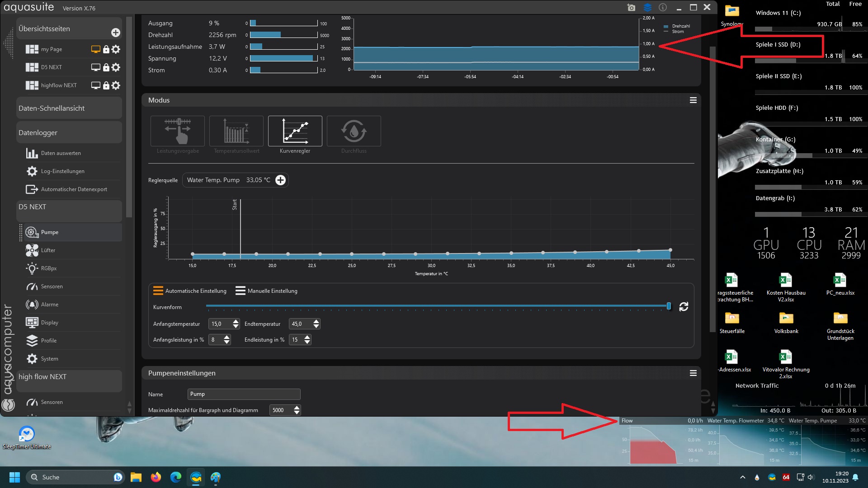Switch to Manuelle Einstellung option

(x=266, y=291)
